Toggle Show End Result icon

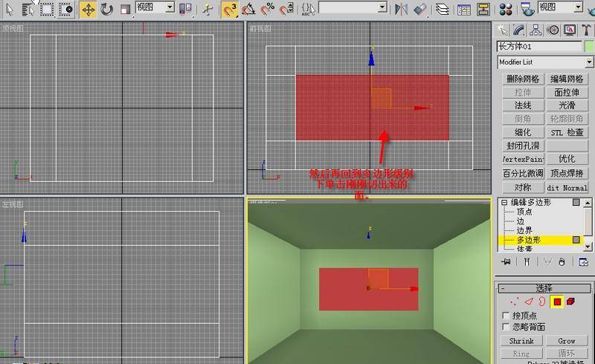(527, 261)
